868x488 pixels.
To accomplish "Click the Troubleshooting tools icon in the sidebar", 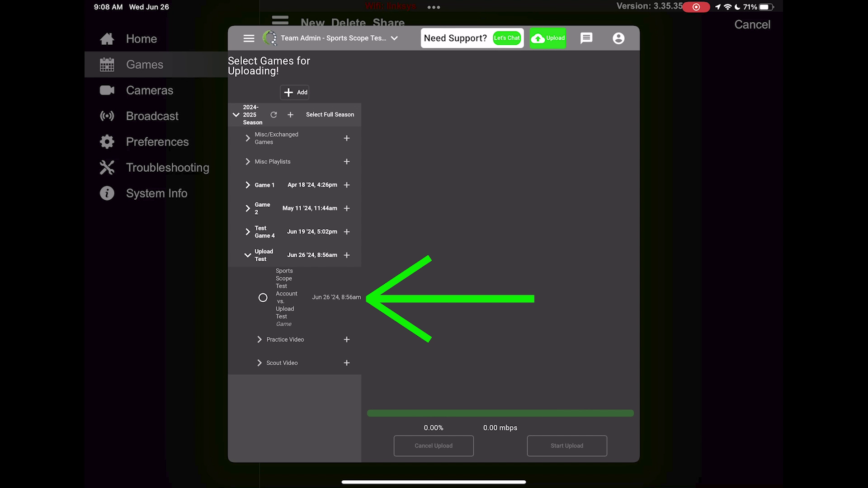I will [107, 168].
